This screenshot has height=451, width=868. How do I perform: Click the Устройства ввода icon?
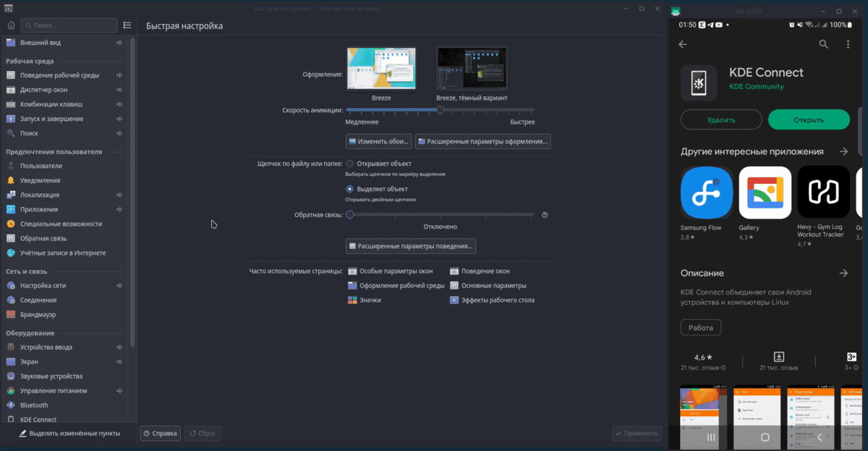coord(11,347)
